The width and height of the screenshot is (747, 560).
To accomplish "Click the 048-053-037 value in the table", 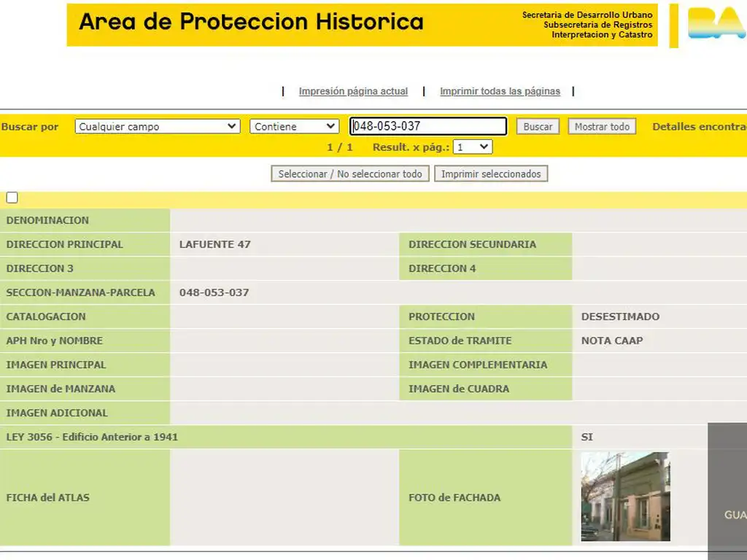I will click(x=214, y=292).
